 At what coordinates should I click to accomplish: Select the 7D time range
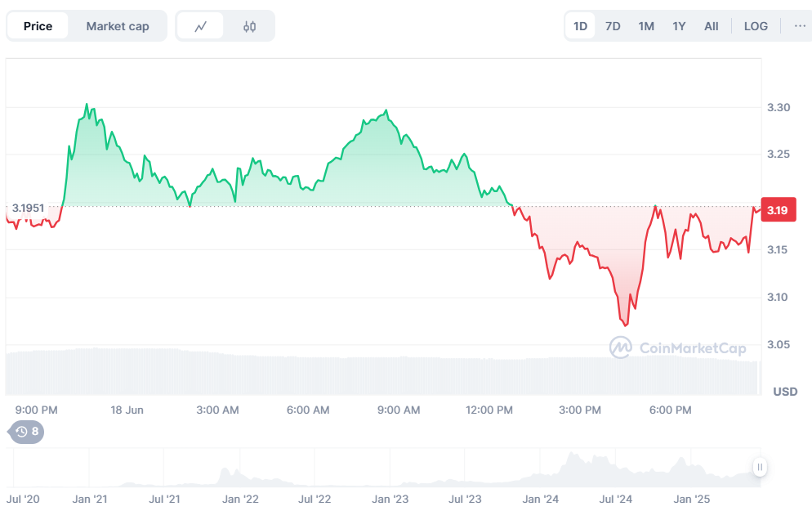(x=613, y=26)
